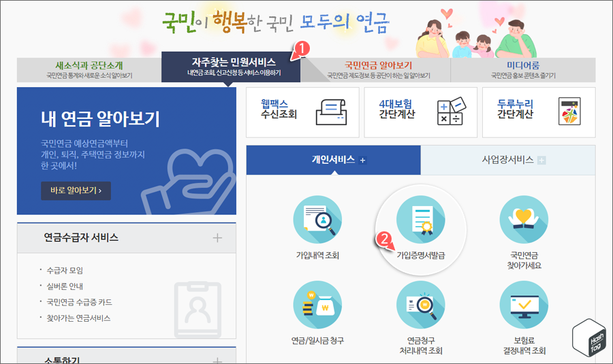Click the 연금수급자 서비스 heading
Image resolution: width=613 pixels, height=364 pixels.
[81, 237]
